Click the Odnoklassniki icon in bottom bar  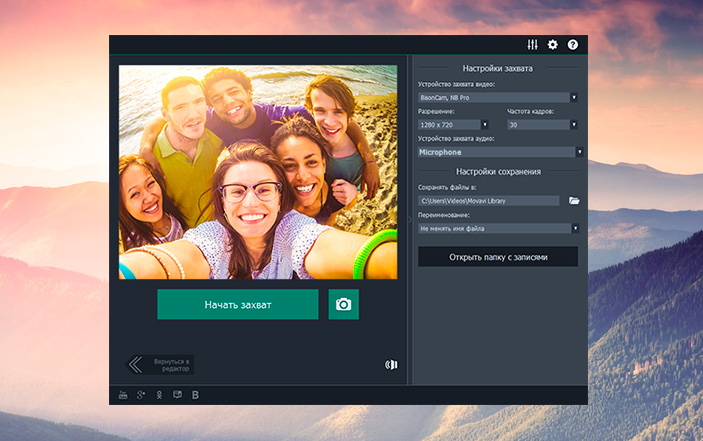tap(159, 395)
